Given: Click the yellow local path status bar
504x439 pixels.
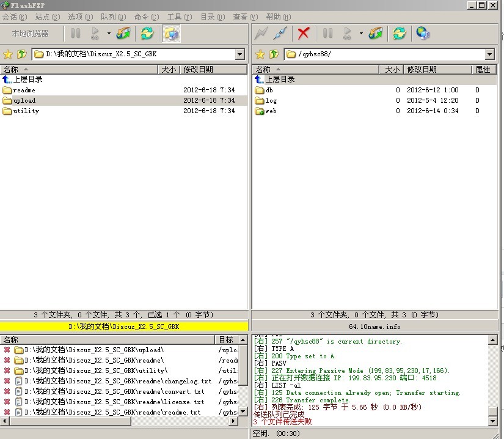Looking at the screenshot, I should coord(124,326).
